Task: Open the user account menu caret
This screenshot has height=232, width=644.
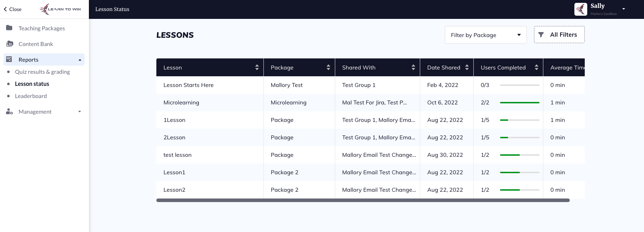Action: point(624,9)
